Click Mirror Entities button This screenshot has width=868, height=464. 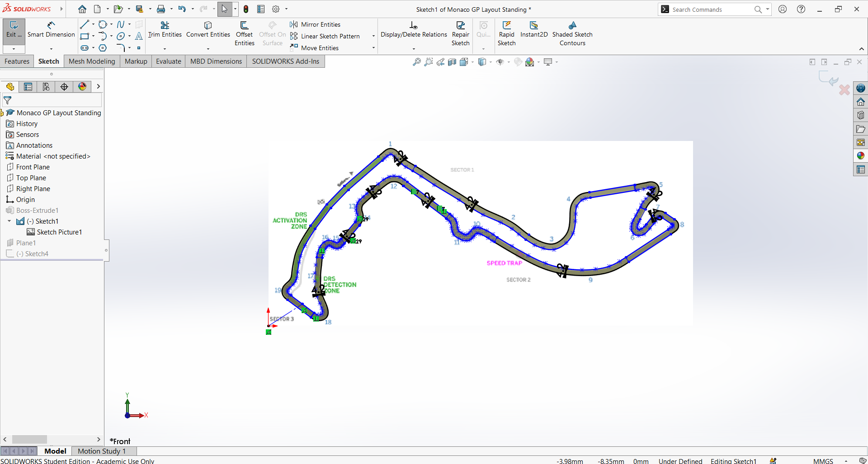pos(316,24)
